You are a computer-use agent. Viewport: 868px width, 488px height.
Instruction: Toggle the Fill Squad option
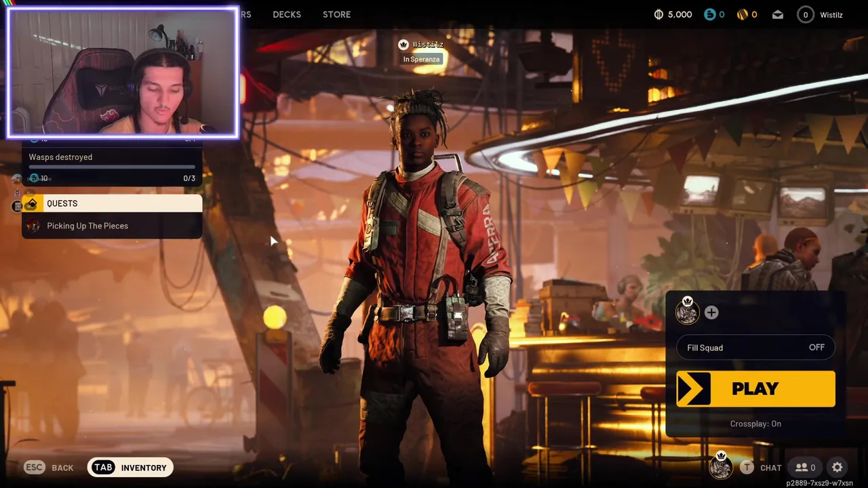click(755, 348)
